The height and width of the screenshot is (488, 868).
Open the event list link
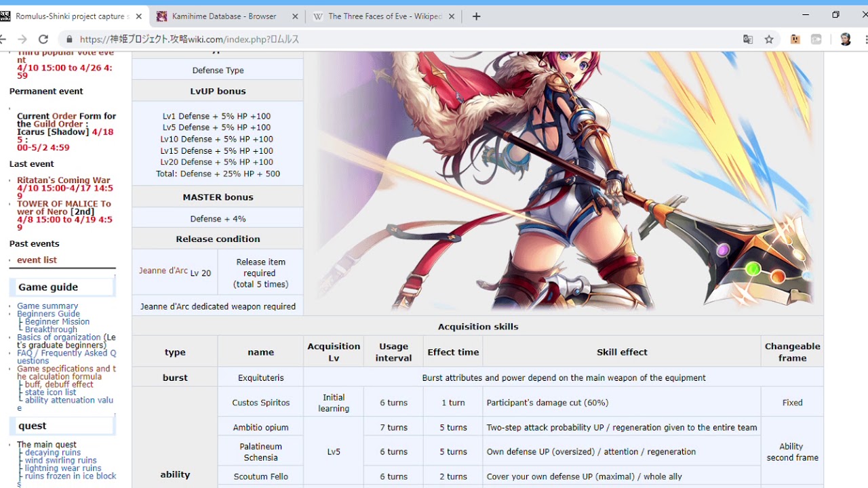pos(37,260)
